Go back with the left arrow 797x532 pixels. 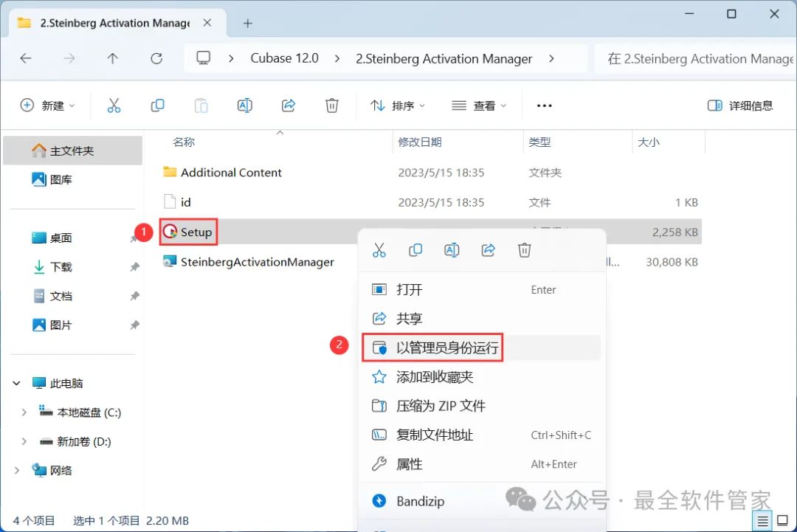[x=25, y=58]
